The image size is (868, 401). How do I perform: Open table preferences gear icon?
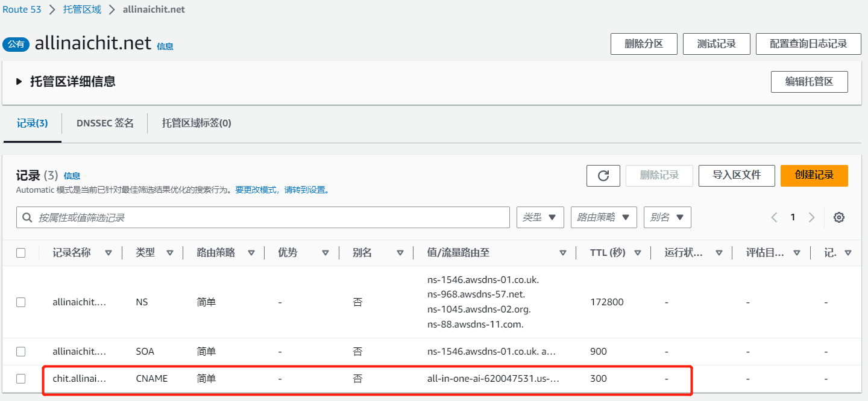pos(838,217)
